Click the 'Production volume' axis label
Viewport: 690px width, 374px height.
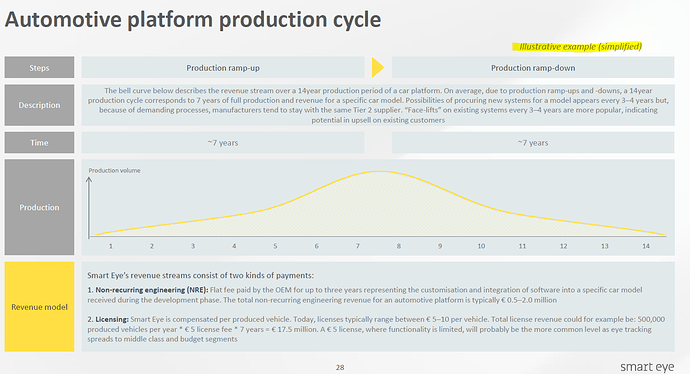[114, 170]
